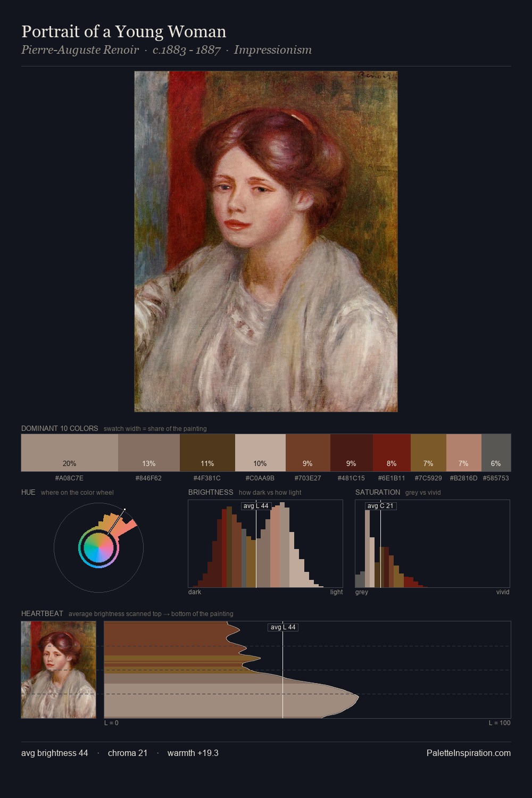Select the #A08C7E 20% color swatch
Viewport: 532px width, 798px height.
(x=70, y=453)
